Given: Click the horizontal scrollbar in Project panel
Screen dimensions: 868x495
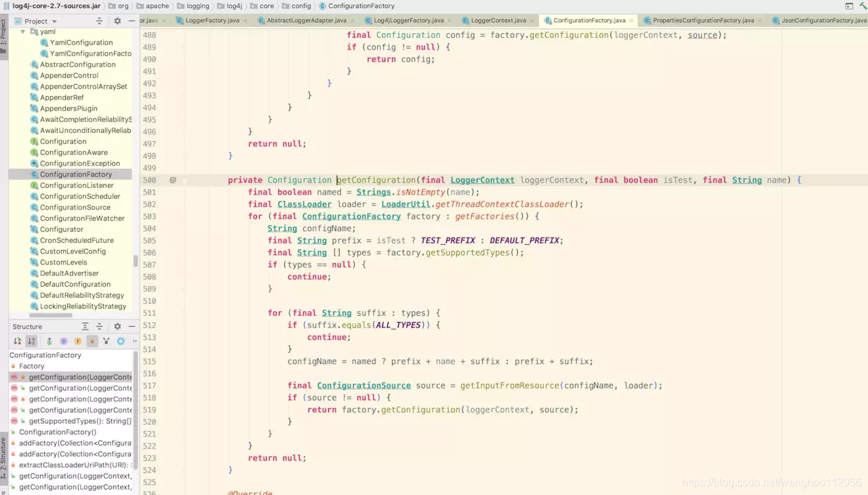Looking at the screenshot, I should (x=51, y=315).
